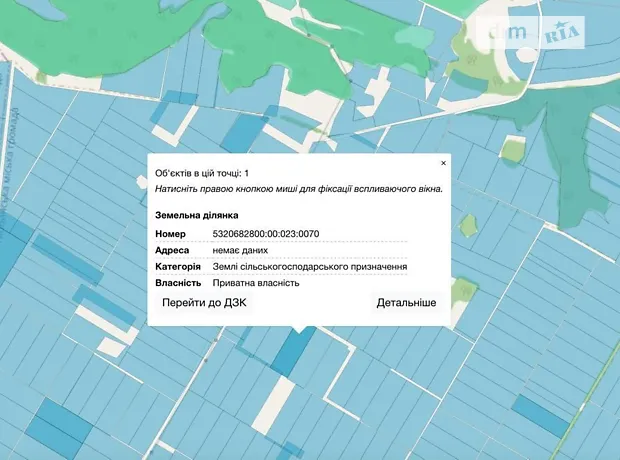Click the 'Перейти до ДЗК' button
Image resolution: width=620 pixels, height=460 pixels.
tap(204, 302)
